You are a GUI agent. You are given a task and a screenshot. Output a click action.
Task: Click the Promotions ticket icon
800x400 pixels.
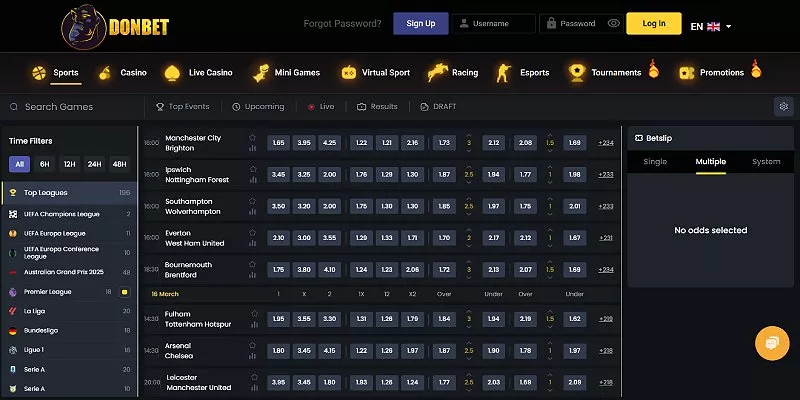click(687, 73)
